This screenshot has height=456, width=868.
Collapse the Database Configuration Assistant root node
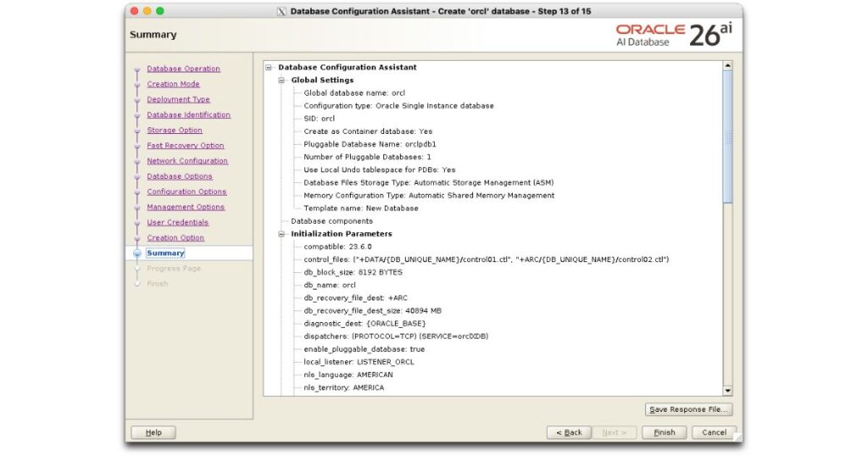269,68
